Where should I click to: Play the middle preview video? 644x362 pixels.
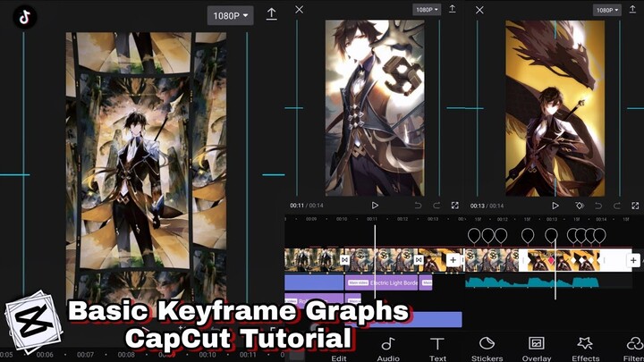(x=375, y=205)
